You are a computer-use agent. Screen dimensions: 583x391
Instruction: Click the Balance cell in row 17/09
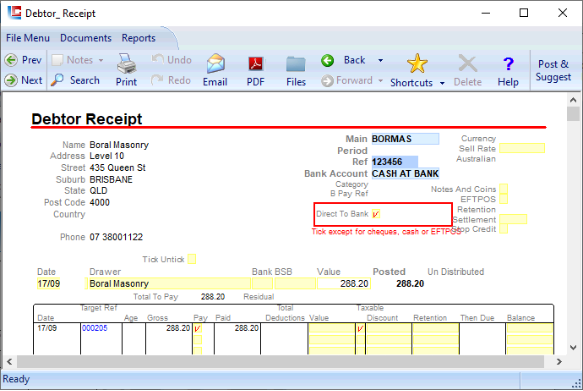coord(530,329)
